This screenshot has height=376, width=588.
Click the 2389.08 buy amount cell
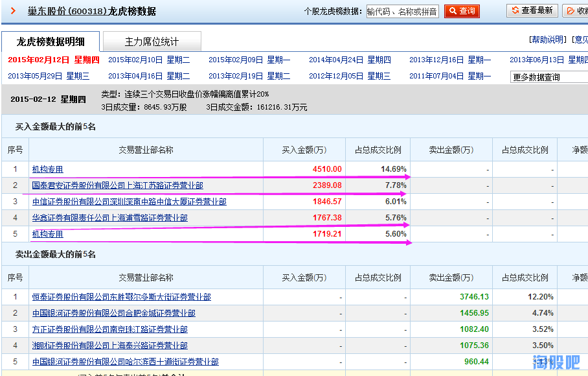(304, 185)
